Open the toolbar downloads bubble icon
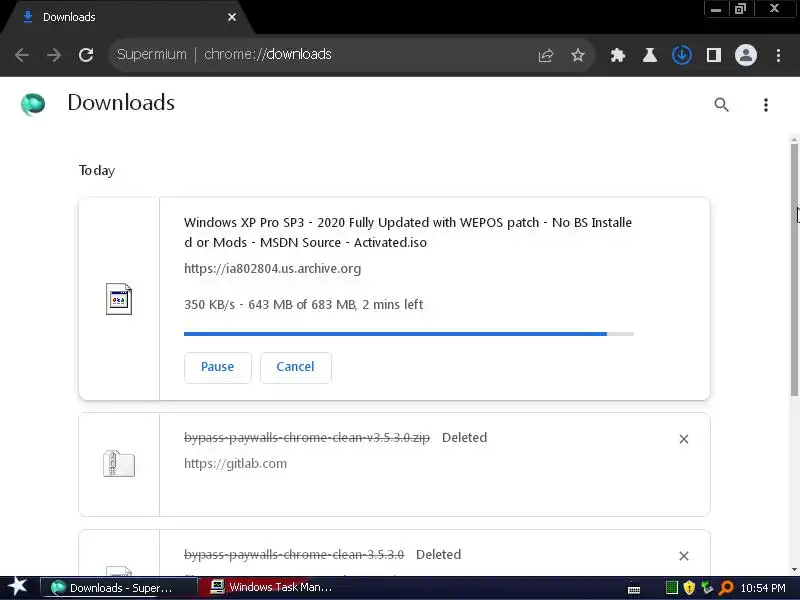Viewport: 800px width, 600px height. (x=682, y=55)
